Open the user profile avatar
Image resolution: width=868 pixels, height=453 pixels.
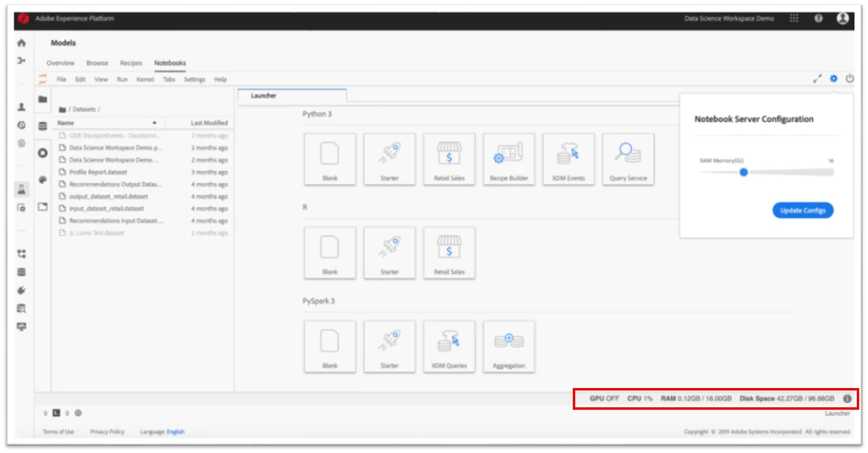(x=842, y=18)
